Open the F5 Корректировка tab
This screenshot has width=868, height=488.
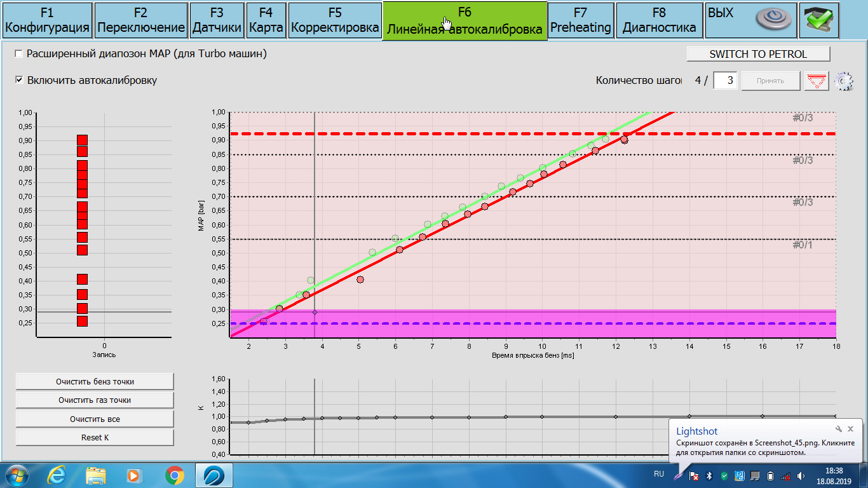pyautogui.click(x=335, y=20)
